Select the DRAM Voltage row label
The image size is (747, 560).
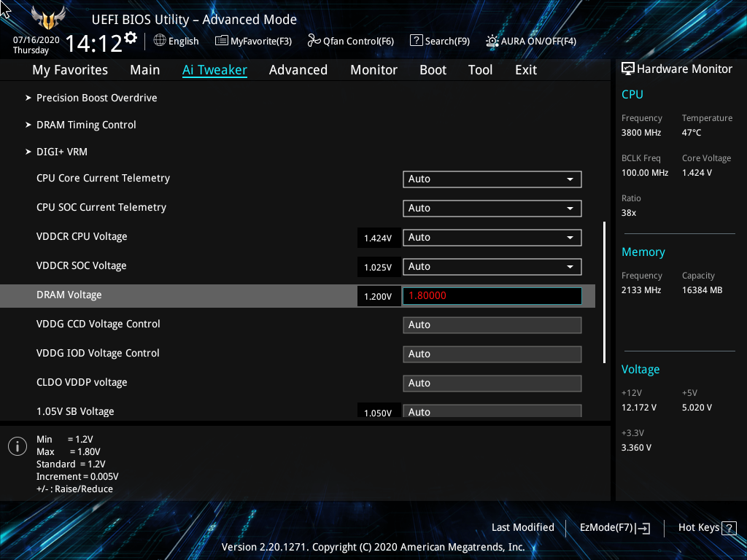click(x=69, y=295)
